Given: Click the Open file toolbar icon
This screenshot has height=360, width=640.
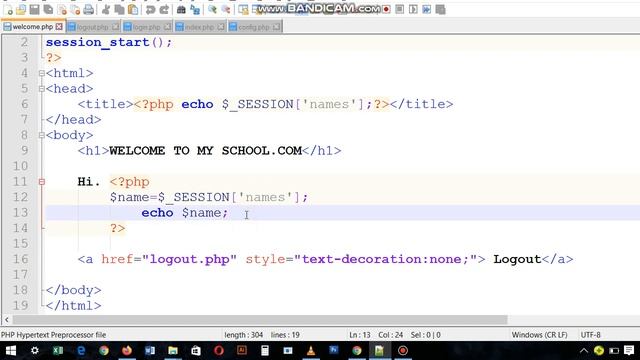Looking at the screenshot, I should click(x=21, y=9).
